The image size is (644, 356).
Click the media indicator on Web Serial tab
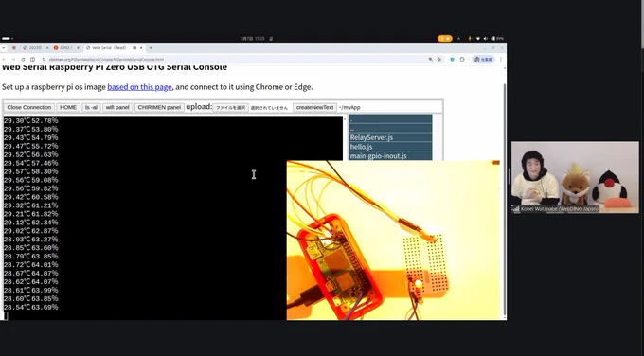point(134,48)
